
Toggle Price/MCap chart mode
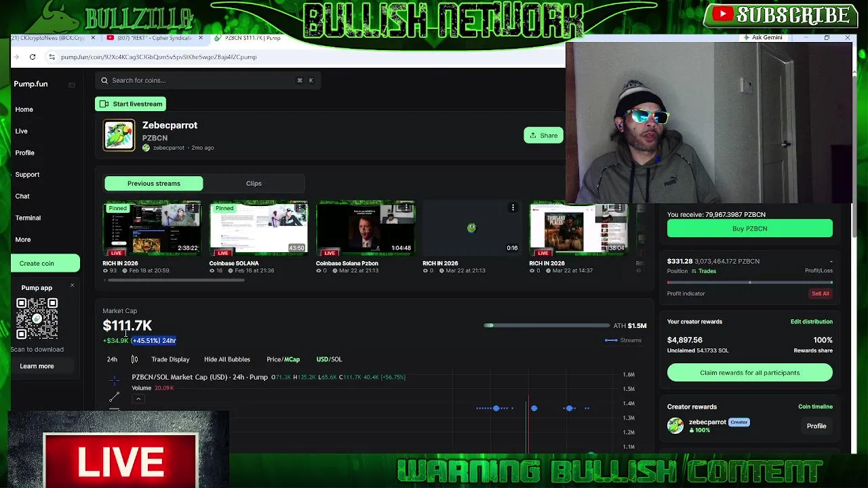283,359
